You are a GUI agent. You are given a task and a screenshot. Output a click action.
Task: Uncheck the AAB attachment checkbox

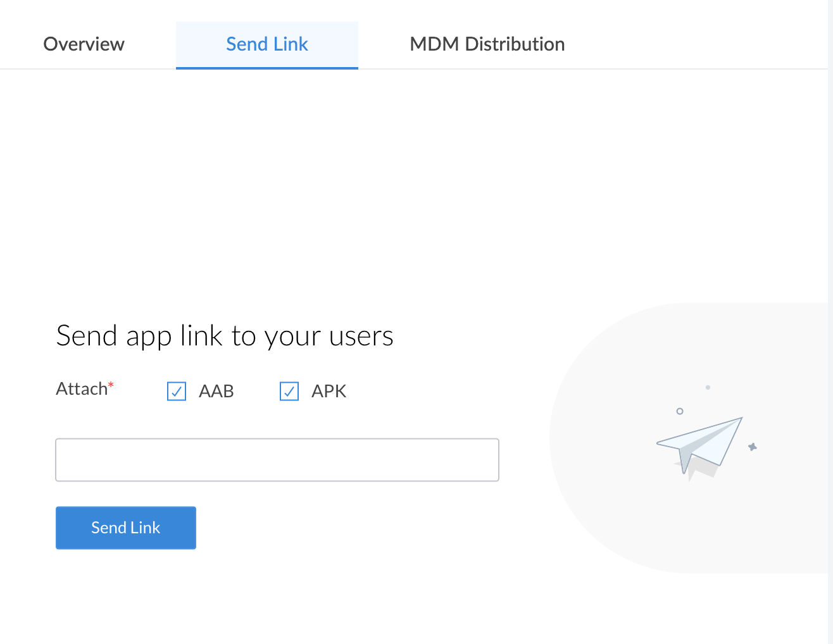[176, 391]
